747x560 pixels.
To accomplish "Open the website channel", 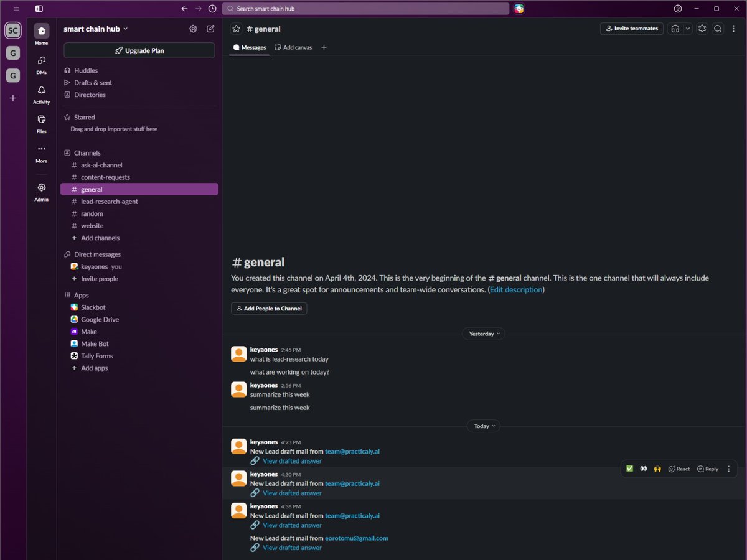I will pos(139,226).
